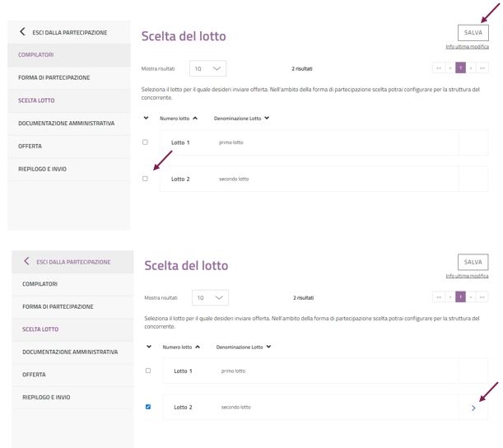Viewport: 503px width, 448px height.
Task: Click back arrow beside ESCI DALLA PARTECIPAZIONE, upper panel
Action: pyautogui.click(x=21, y=32)
